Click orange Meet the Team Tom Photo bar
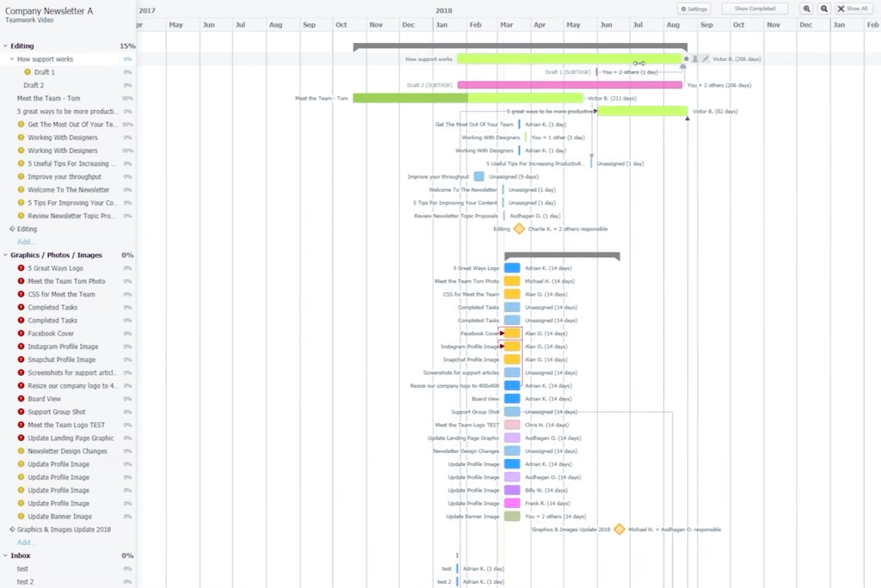This screenshot has width=881, height=588. coord(512,281)
